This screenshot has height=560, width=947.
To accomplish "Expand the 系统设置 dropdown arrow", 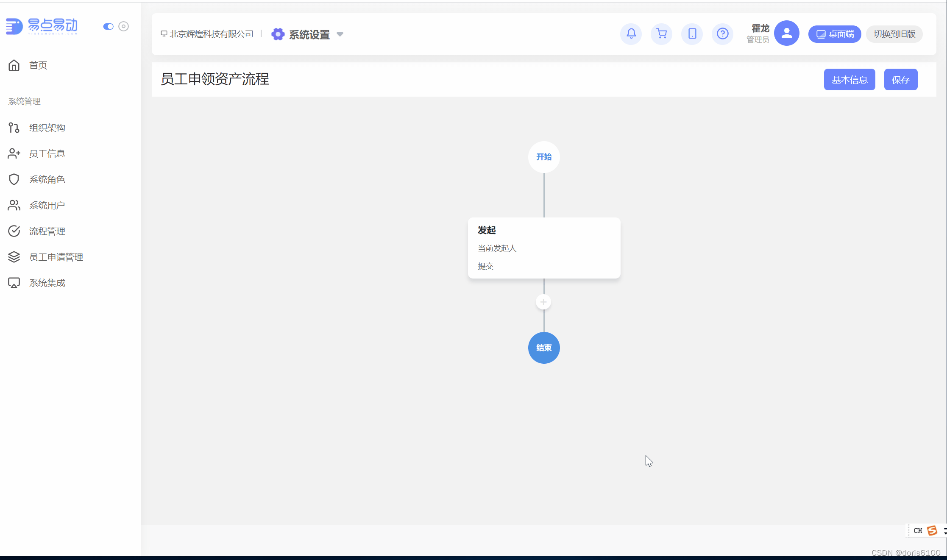I will pos(340,34).
